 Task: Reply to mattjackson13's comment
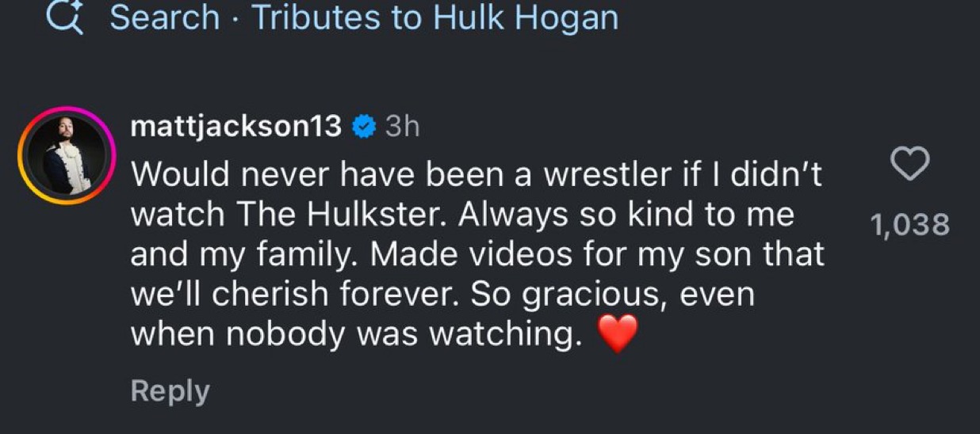170,391
